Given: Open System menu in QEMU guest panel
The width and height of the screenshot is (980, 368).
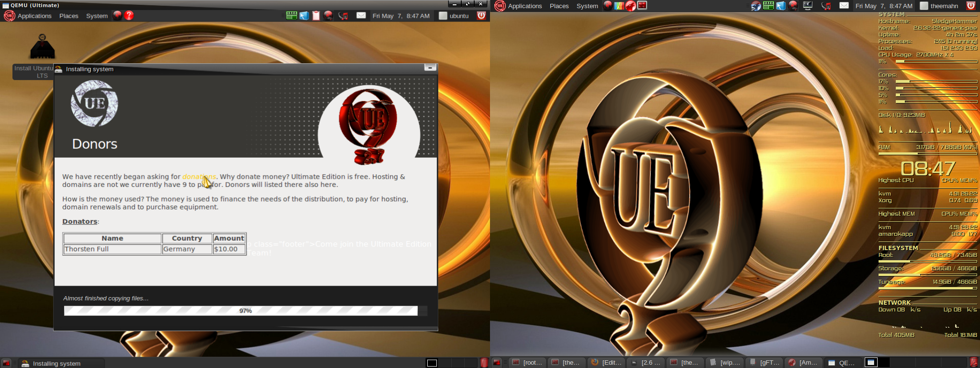Looking at the screenshot, I should (97, 16).
